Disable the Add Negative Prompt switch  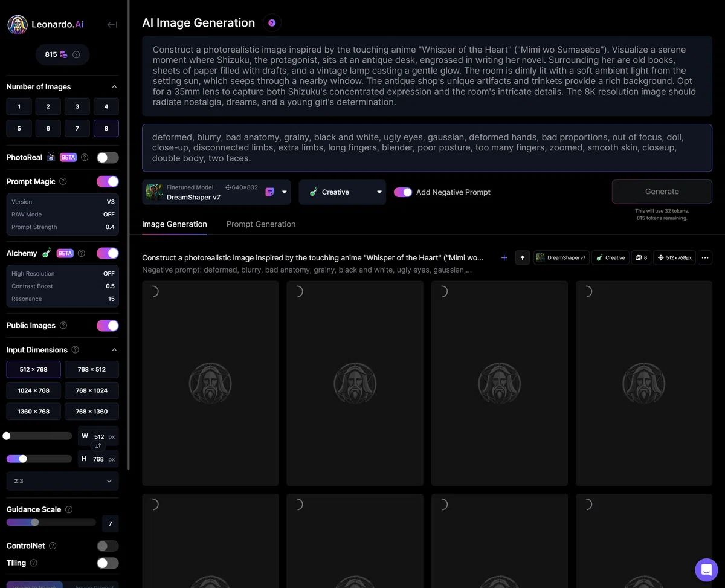click(x=403, y=192)
